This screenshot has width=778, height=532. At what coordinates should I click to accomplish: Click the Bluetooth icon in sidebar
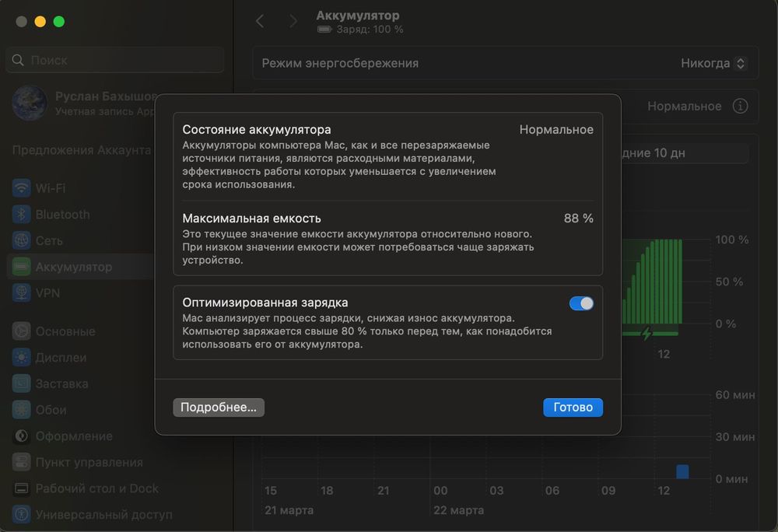21,214
